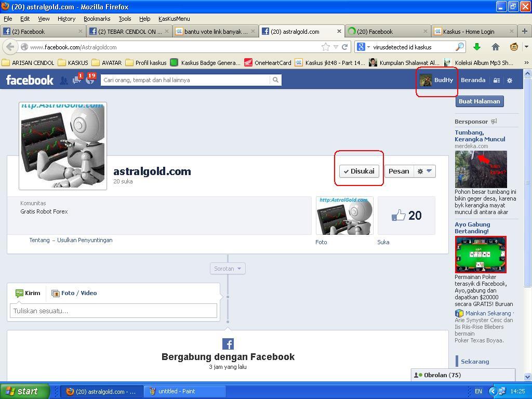Click the Firefox home icon
The width and height of the screenshot is (532, 399).
click(x=496, y=47)
